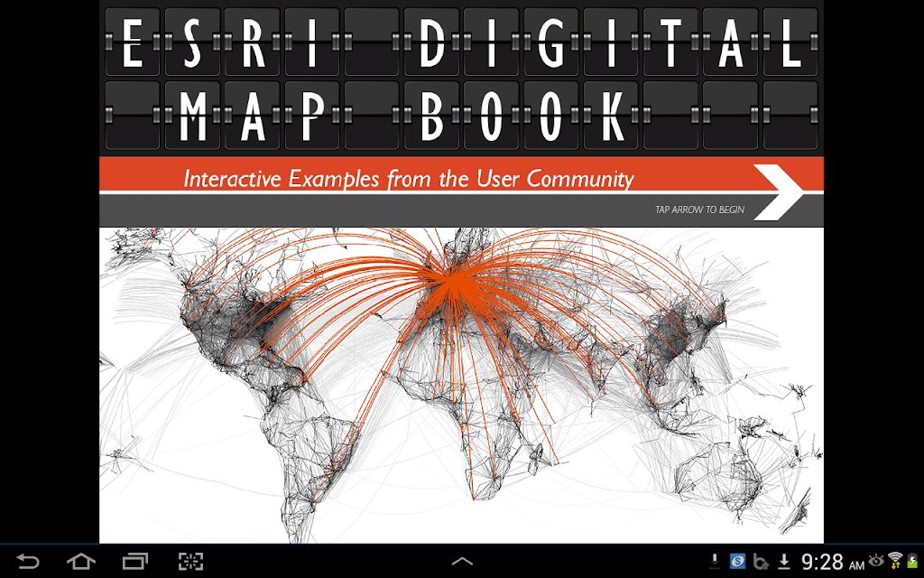The height and width of the screenshot is (578, 924).
Task: Tap the battery status icon
Action: coord(912,560)
